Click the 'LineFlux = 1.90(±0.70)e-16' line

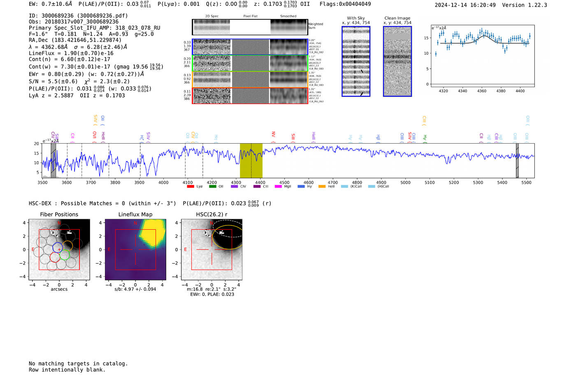71,53
